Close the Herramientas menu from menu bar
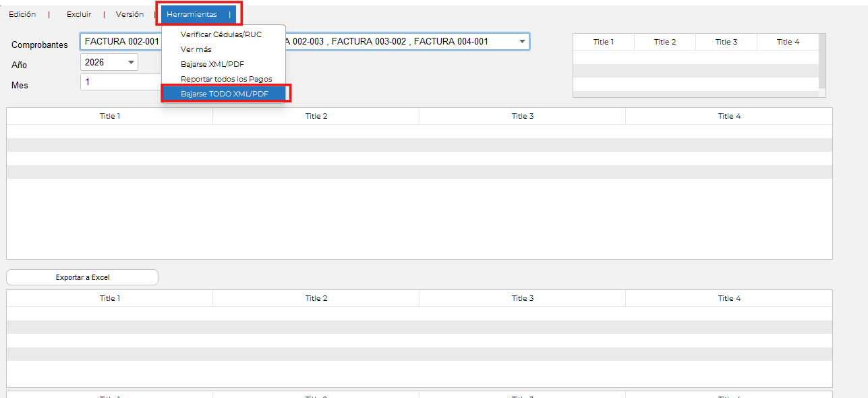868x398 pixels. tap(192, 14)
